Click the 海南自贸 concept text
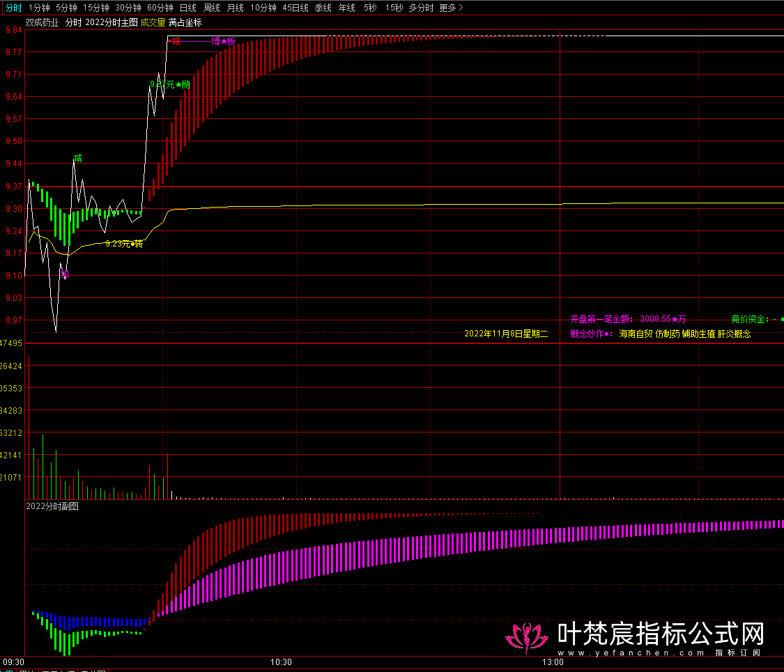The image size is (784, 672). tap(636, 334)
